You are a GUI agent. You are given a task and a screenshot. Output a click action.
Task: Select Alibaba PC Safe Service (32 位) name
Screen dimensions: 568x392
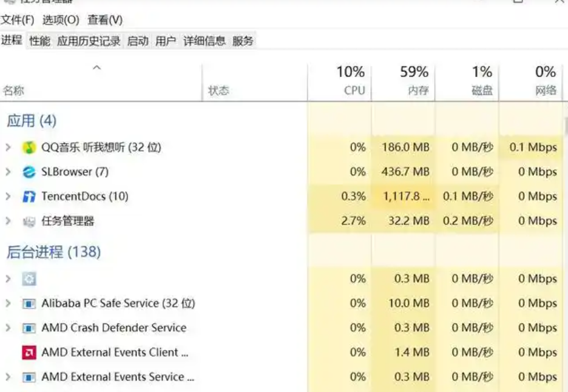click(118, 303)
